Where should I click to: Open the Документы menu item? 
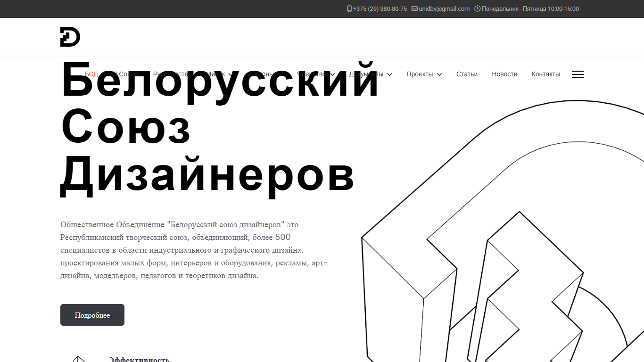pos(366,74)
